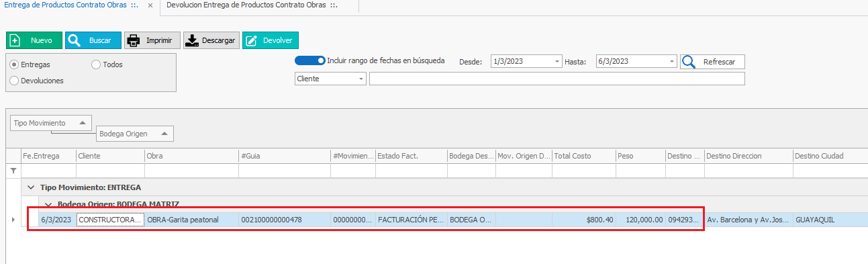Click the Bodega Origen grouping chip
Image resolution: width=868 pixels, height=264 pixels.
click(x=134, y=134)
